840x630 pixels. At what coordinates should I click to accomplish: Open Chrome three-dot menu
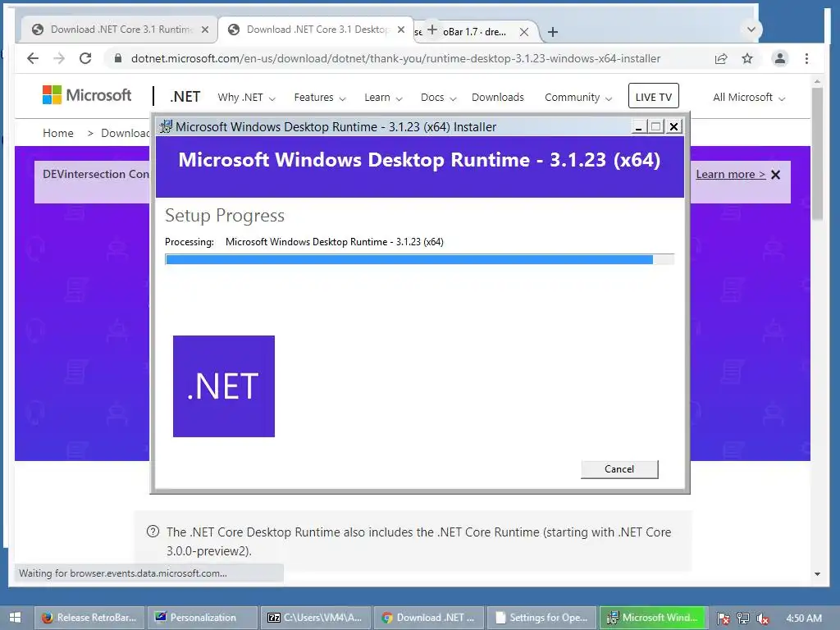click(807, 58)
